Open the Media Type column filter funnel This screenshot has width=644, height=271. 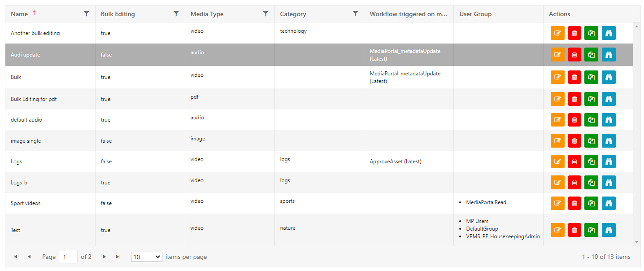[x=266, y=13]
